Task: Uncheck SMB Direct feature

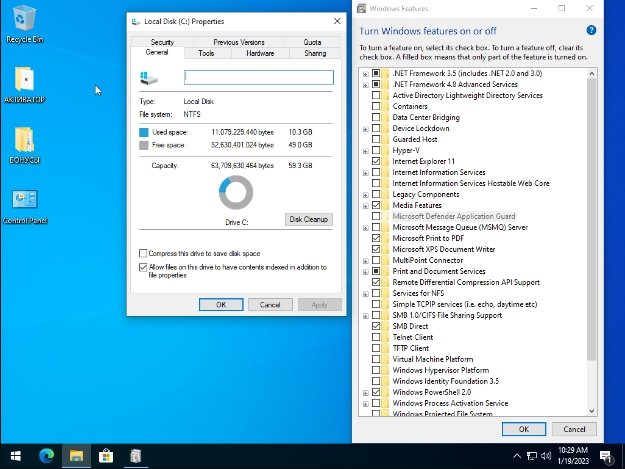Action: pos(375,326)
